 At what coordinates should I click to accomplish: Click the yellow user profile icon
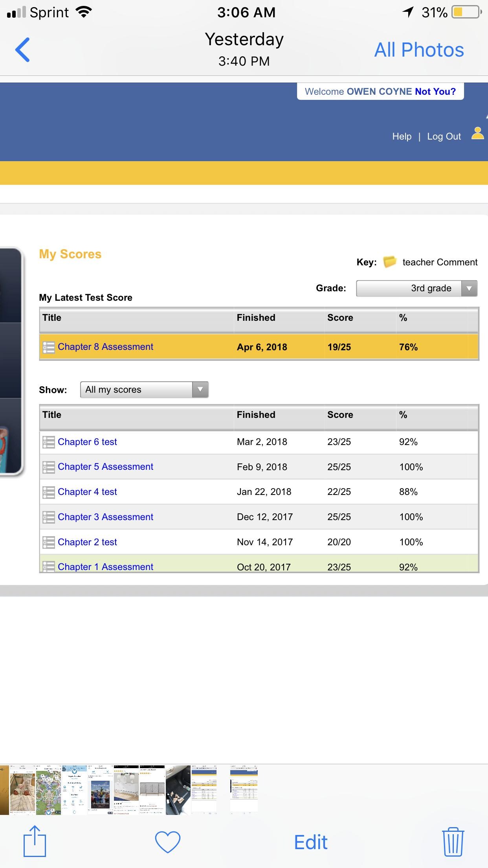point(477,133)
